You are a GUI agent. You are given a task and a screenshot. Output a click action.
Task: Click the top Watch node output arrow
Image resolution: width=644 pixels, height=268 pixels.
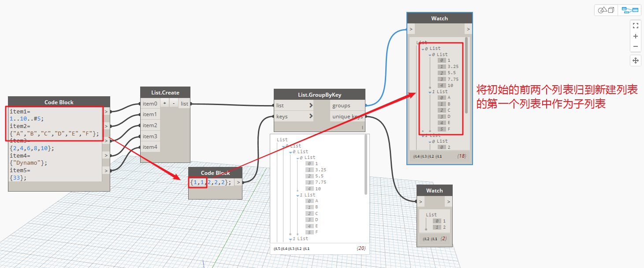468,29
